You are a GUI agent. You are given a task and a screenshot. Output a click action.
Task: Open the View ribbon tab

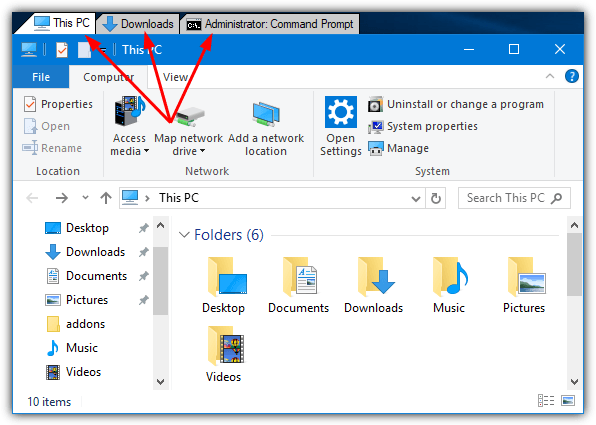[x=175, y=77]
